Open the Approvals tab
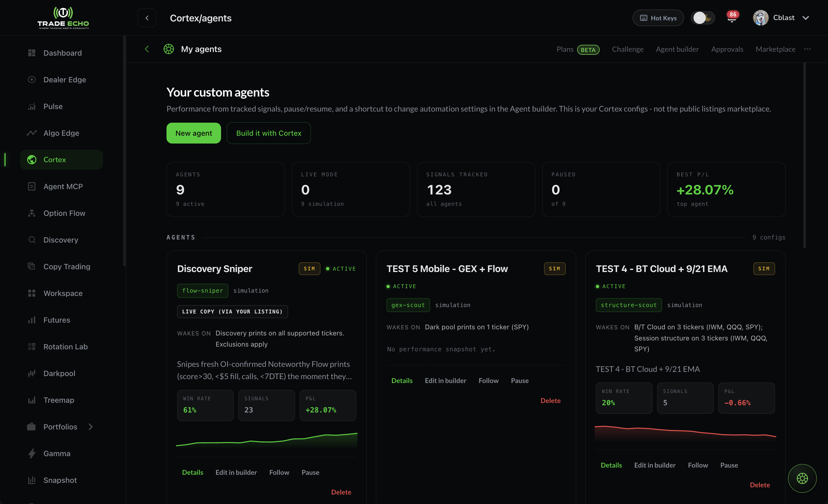 pos(727,49)
